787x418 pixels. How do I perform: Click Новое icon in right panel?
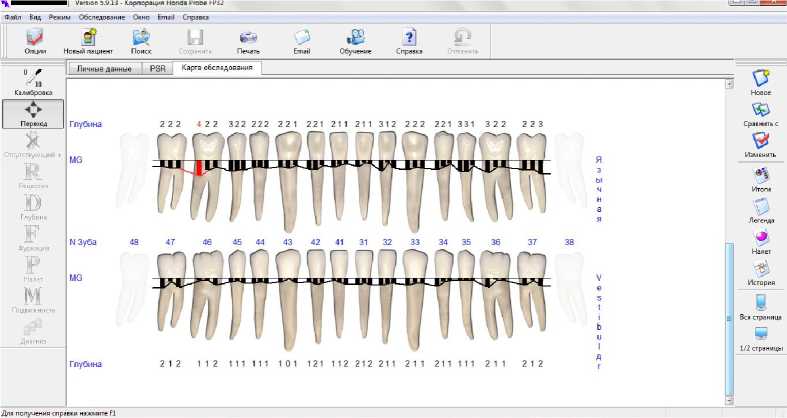click(x=760, y=81)
